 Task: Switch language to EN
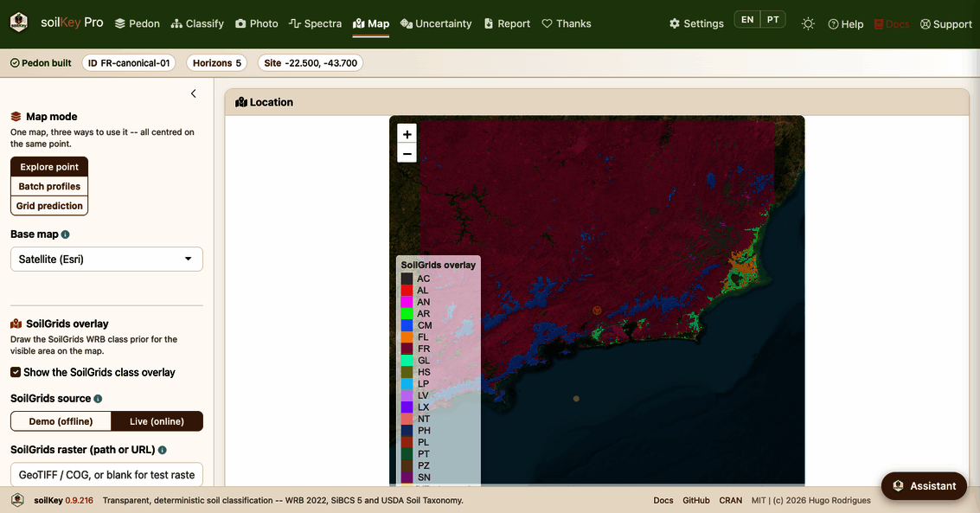coord(746,19)
